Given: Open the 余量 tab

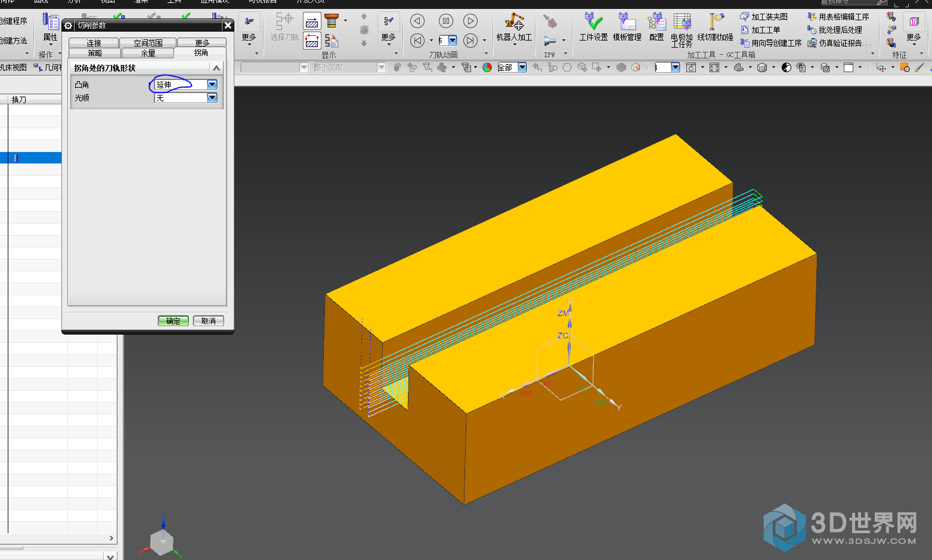Looking at the screenshot, I should pos(148,53).
